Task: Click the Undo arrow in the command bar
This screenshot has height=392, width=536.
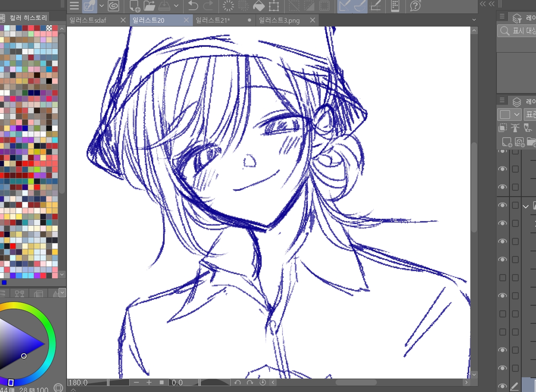Action: click(x=193, y=5)
